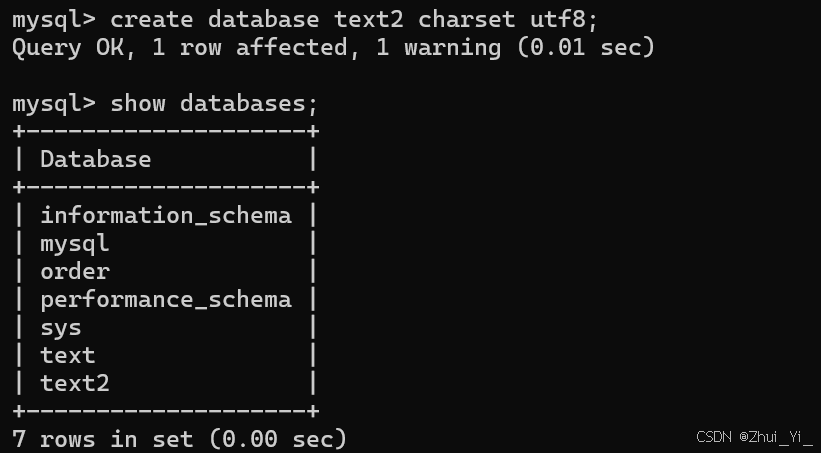Click the second mysql> prompt

tap(54, 104)
